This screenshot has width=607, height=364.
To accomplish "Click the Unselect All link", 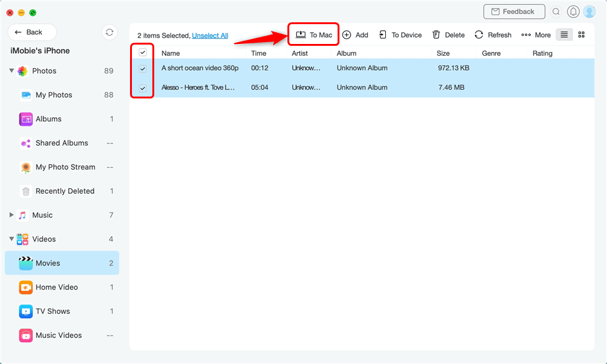I will coord(210,35).
